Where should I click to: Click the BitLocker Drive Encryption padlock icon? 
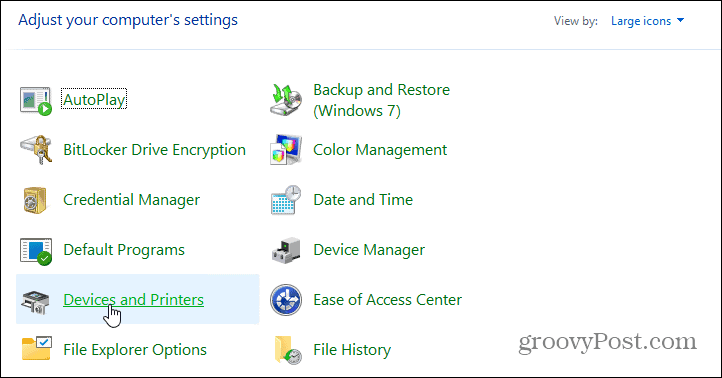tap(36, 150)
